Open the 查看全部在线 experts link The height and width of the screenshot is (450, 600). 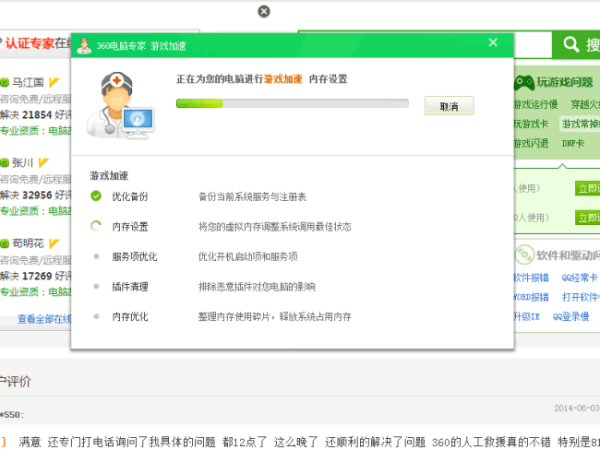click(x=42, y=320)
